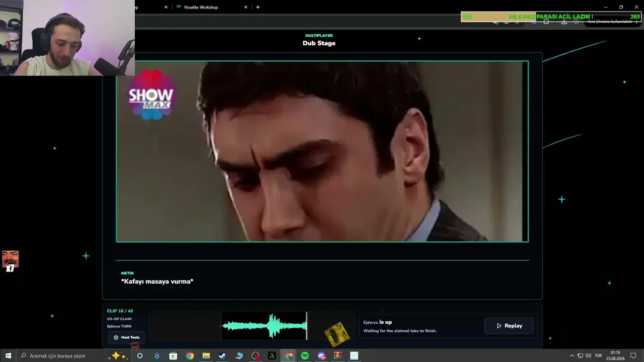Click the sparkle icon in the search box
The image size is (644, 362).
[x=119, y=355]
